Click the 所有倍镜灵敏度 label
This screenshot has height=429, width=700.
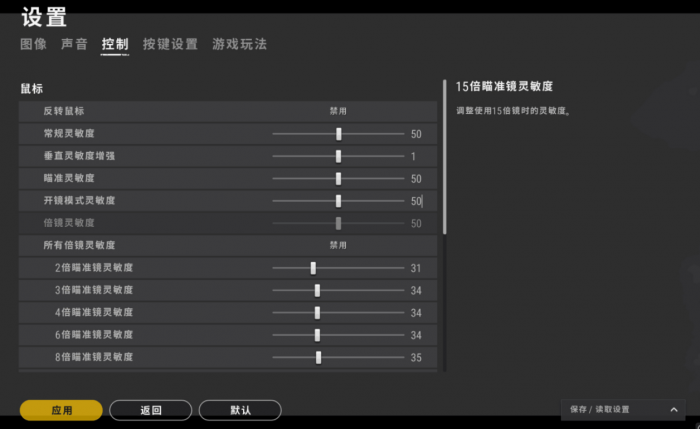[79, 245]
